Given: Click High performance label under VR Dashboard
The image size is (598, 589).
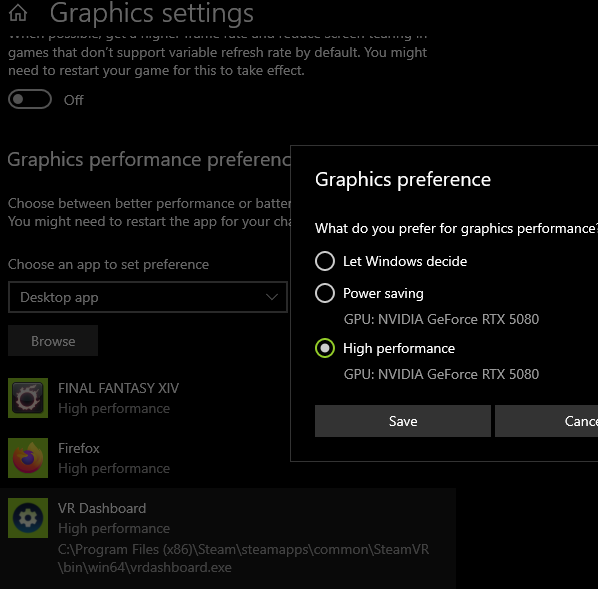Looking at the screenshot, I should [x=114, y=528].
